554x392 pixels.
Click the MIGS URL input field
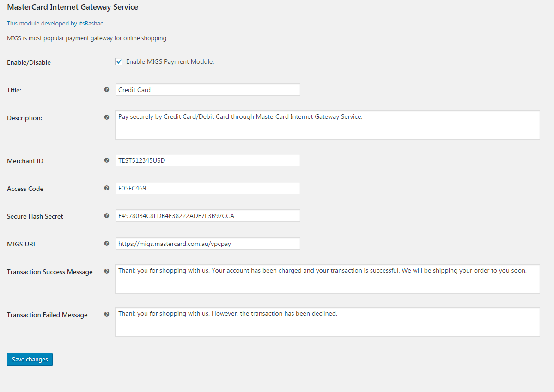(x=208, y=244)
